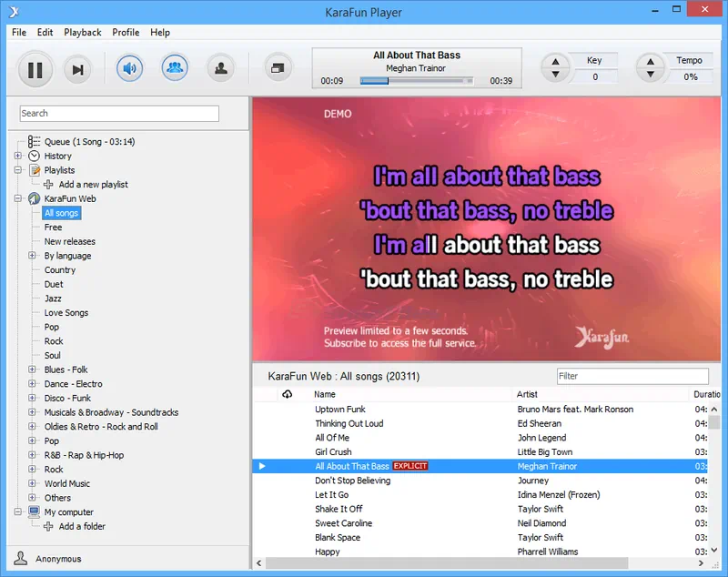Select the Jazz category
Image resolution: width=728 pixels, height=577 pixels.
click(53, 299)
